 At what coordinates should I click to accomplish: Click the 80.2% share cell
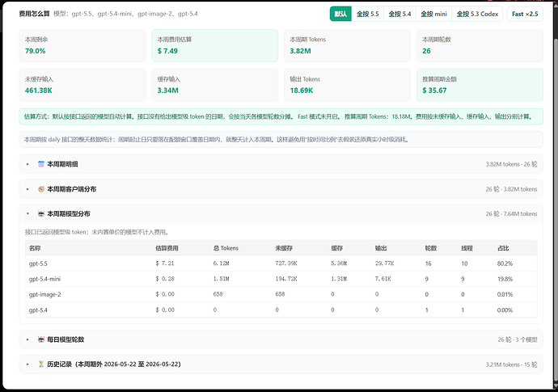(x=505, y=263)
